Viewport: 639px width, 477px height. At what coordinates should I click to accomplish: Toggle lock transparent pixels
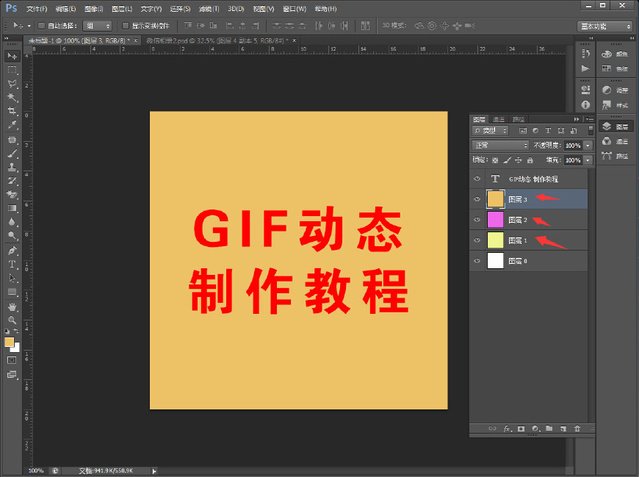pyautogui.click(x=495, y=160)
